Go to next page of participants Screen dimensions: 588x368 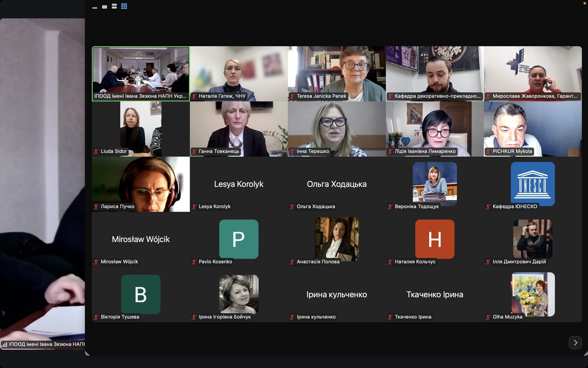(x=575, y=342)
